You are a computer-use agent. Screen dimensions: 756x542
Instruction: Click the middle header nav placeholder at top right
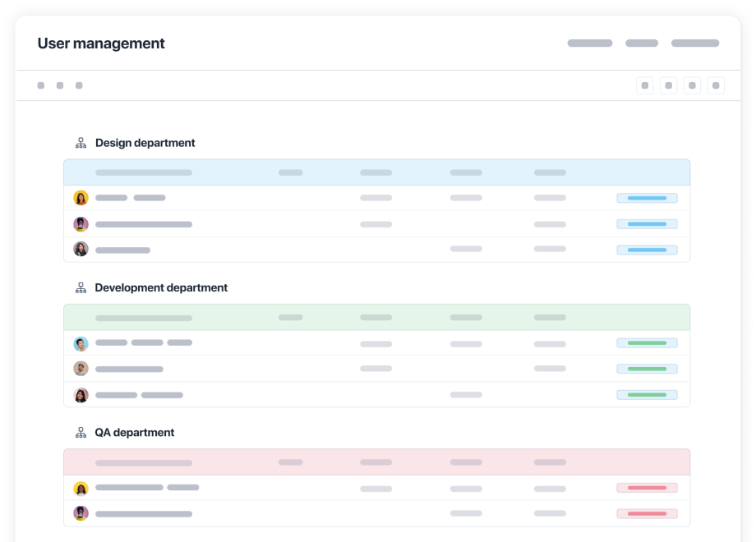click(x=642, y=44)
